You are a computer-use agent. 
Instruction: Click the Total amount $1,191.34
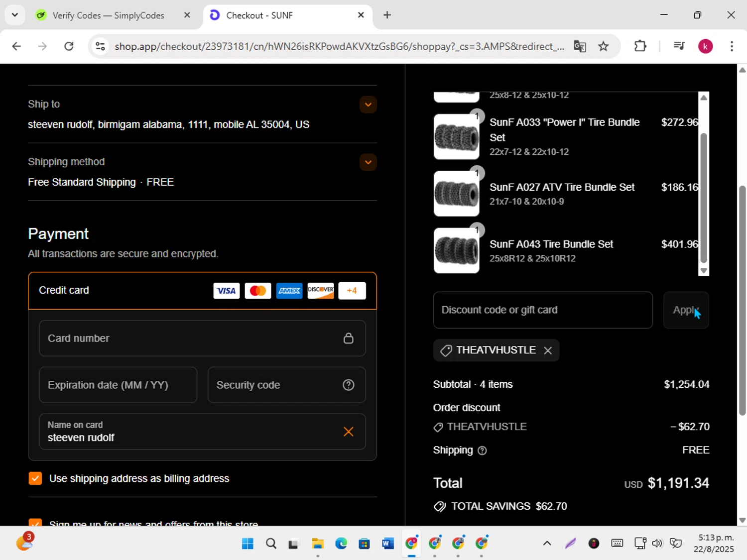[678, 483]
